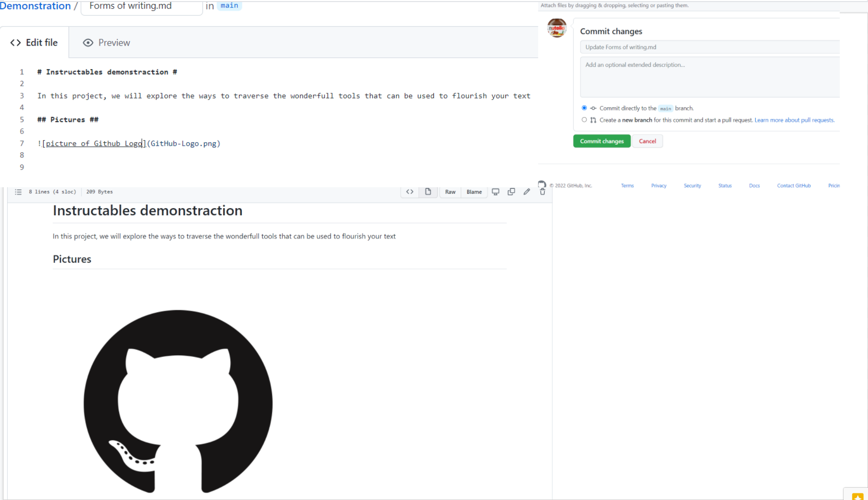
Task: Click the GitHub logo image in preview
Action: 178,402
